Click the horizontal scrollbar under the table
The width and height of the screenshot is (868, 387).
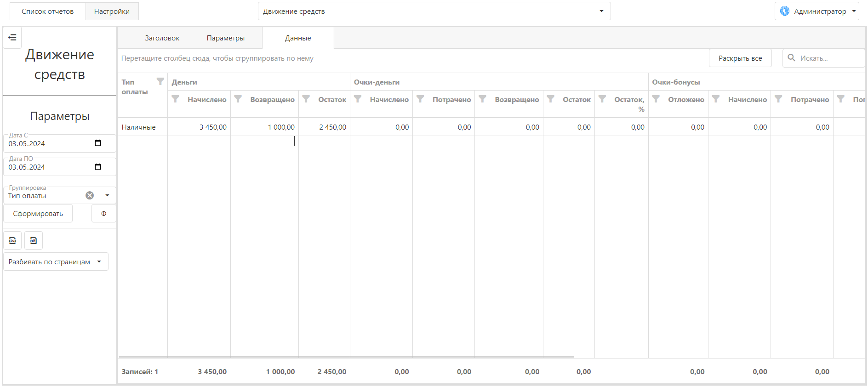pos(347,357)
